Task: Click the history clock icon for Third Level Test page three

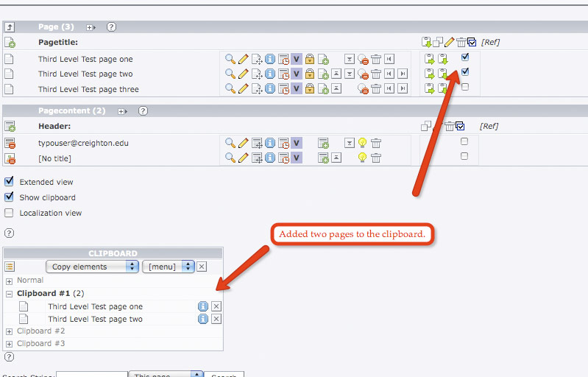Action: (283, 89)
